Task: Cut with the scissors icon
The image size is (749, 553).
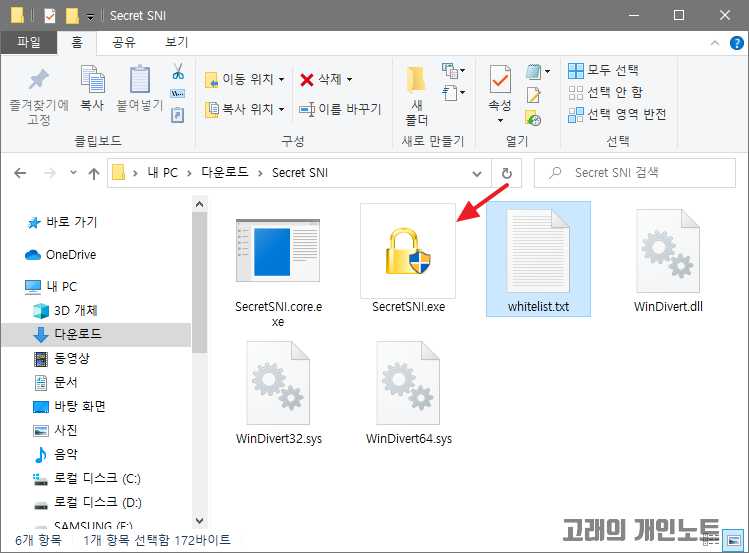Action: click(178, 72)
